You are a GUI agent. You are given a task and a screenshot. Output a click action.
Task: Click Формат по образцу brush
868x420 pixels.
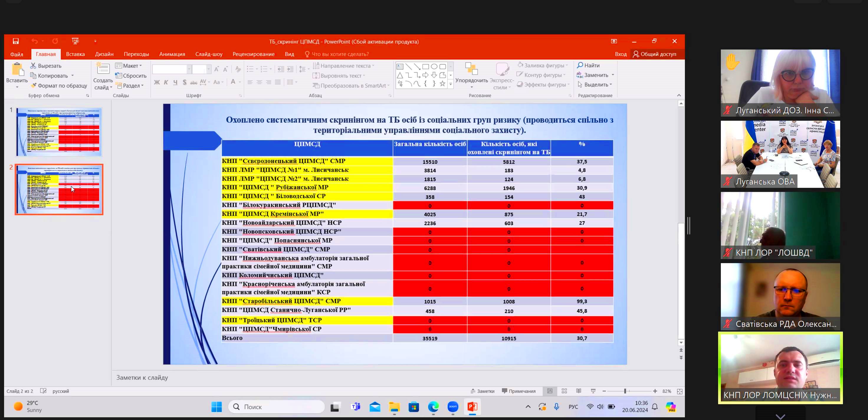[x=33, y=85]
